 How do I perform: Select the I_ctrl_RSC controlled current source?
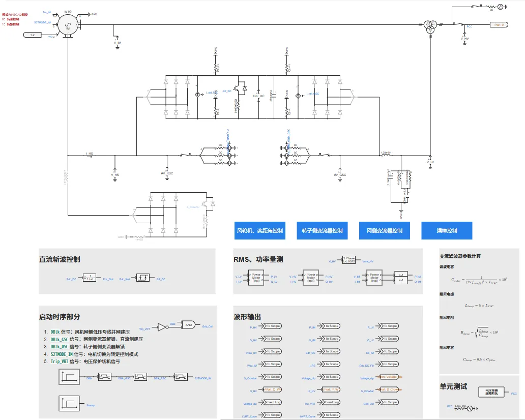[x=197, y=95]
